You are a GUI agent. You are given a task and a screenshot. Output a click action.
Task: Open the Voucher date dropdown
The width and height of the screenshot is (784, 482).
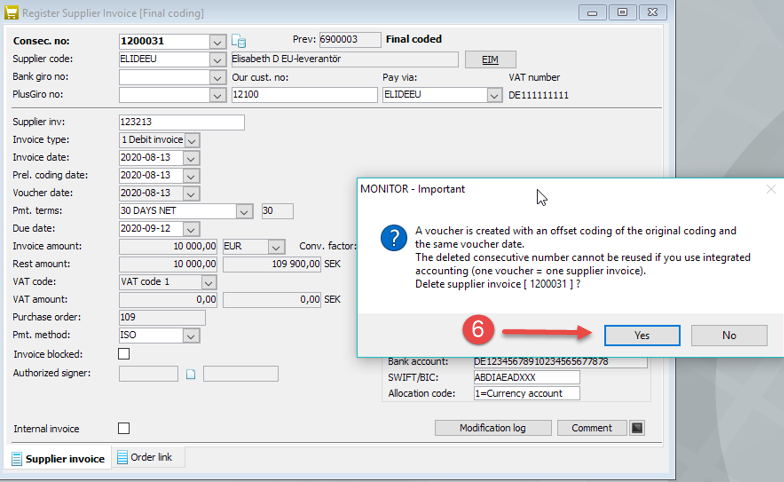tap(190, 194)
